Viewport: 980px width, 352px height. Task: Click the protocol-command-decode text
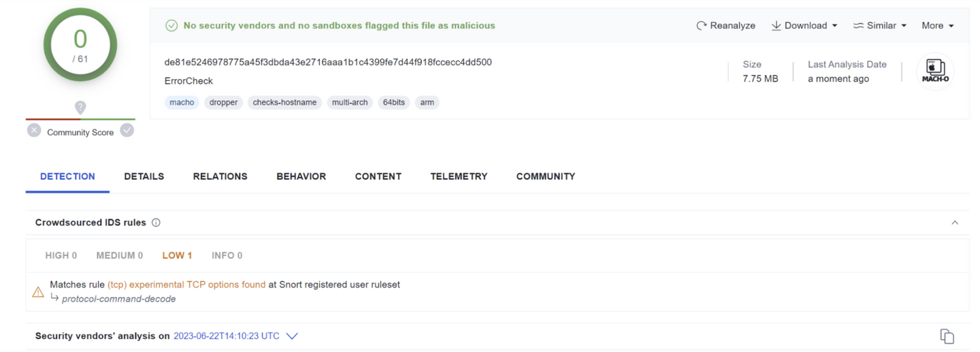click(119, 299)
